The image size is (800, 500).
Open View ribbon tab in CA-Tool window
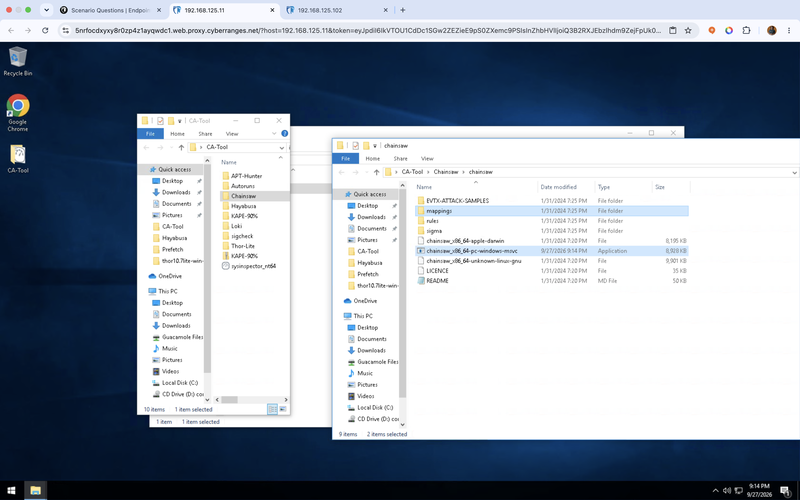[232, 134]
